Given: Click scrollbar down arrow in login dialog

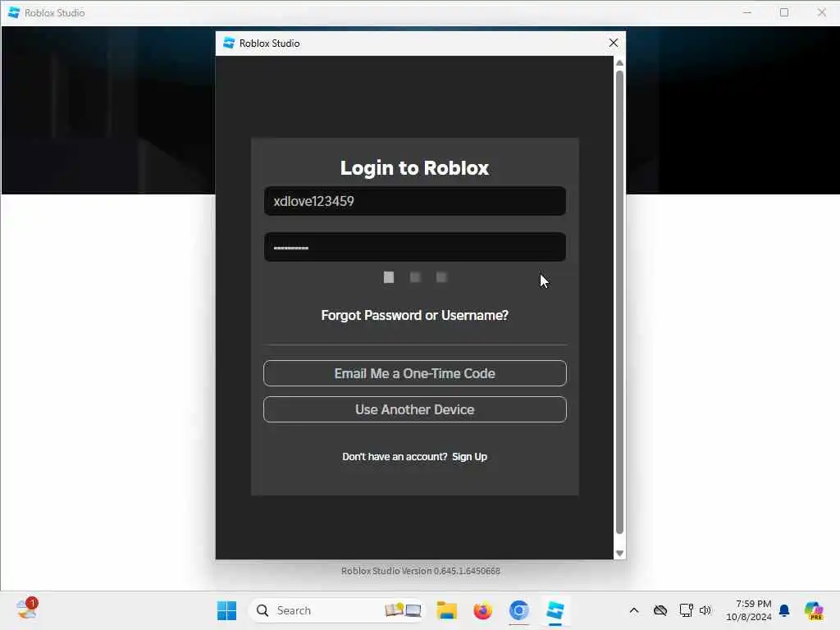Looking at the screenshot, I should (x=620, y=554).
